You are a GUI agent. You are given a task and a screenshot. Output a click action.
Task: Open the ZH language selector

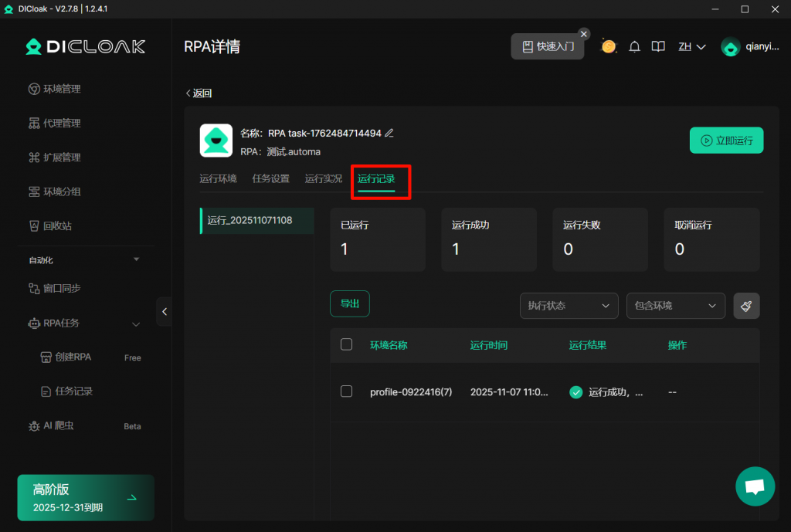(x=692, y=46)
